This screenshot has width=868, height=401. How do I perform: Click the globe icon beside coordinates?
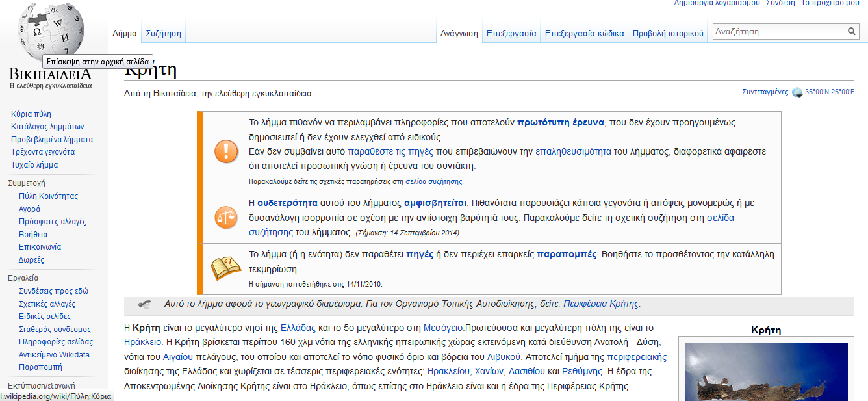[797, 92]
